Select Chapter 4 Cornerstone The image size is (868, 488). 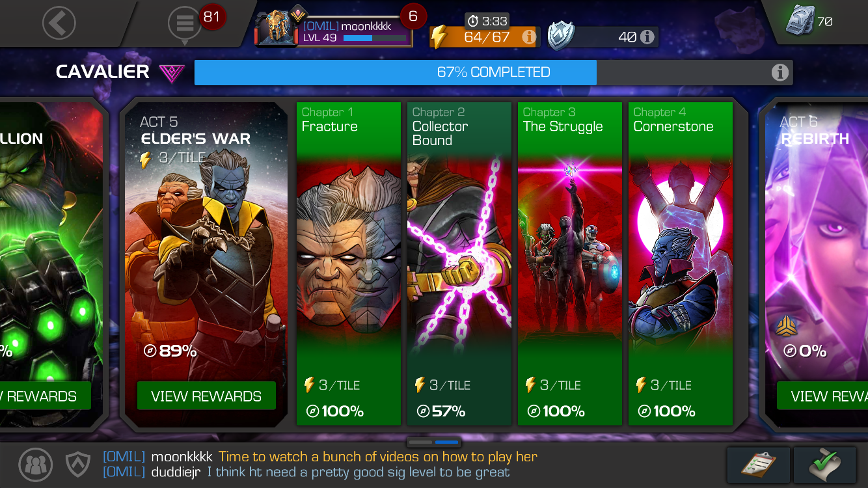tap(681, 264)
